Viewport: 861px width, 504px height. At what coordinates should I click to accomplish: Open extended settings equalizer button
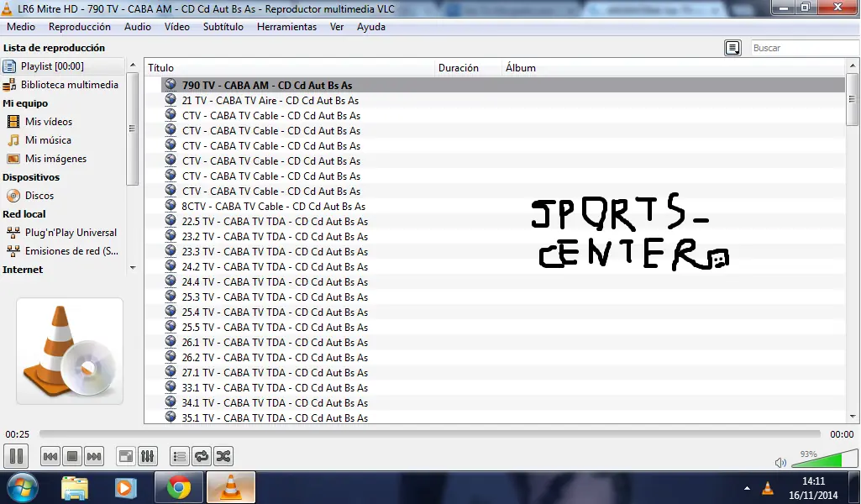(x=148, y=456)
